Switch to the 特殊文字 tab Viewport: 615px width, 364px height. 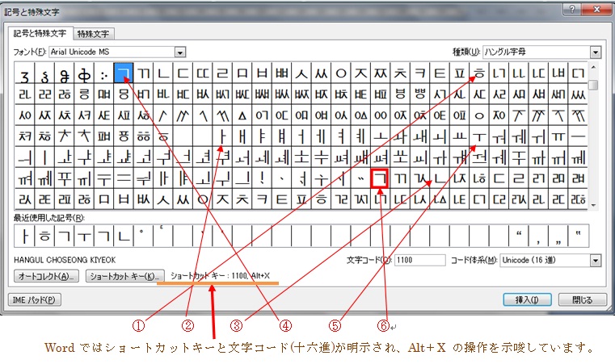point(93,34)
